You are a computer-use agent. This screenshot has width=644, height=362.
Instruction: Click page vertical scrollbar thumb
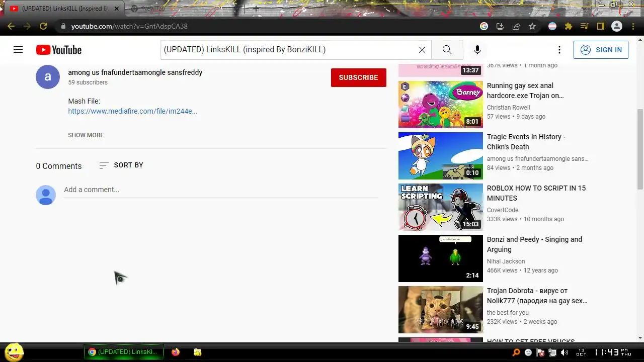point(640,148)
